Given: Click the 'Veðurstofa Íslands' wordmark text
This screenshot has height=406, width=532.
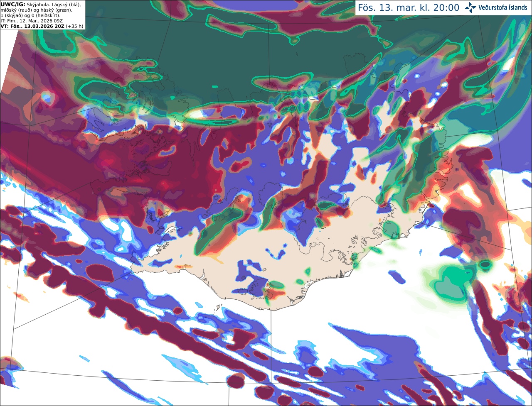Looking at the screenshot, I should click(x=503, y=7).
